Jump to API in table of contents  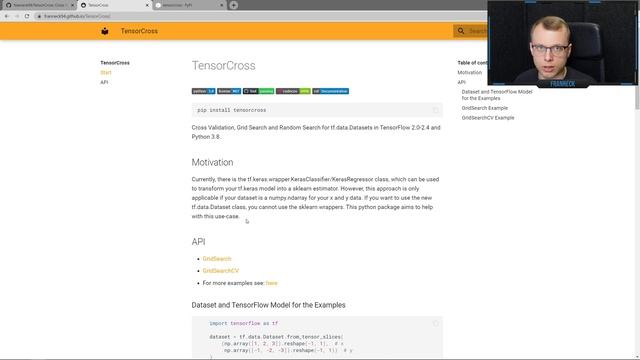coord(461,82)
